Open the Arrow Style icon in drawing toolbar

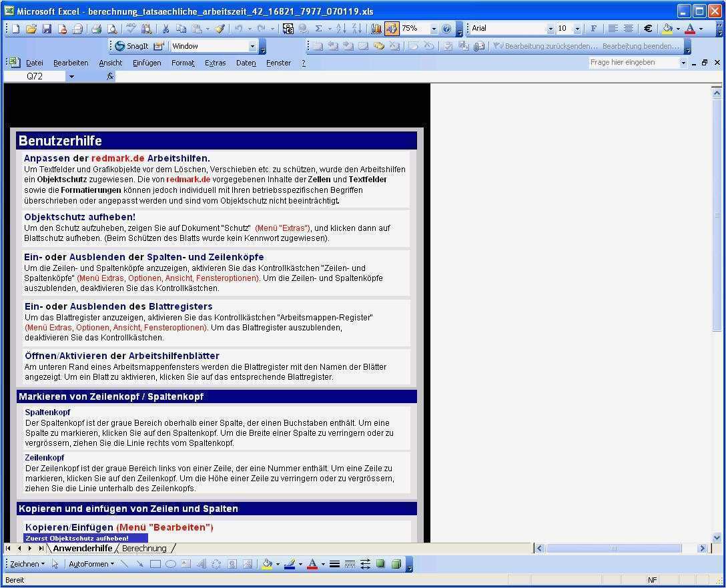pos(365,564)
